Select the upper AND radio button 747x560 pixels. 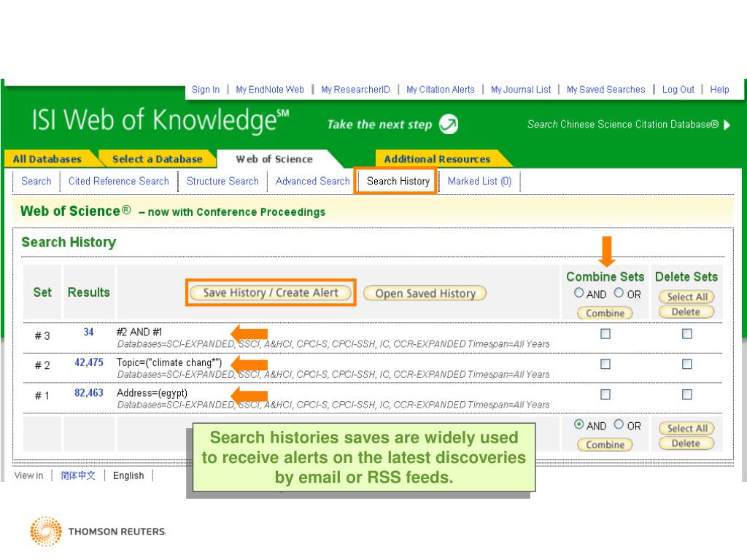pyautogui.click(x=578, y=293)
